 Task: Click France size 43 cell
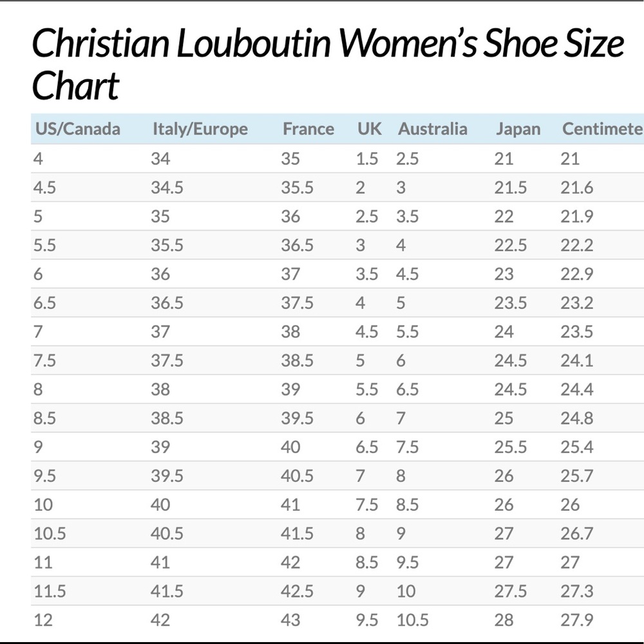(290, 620)
